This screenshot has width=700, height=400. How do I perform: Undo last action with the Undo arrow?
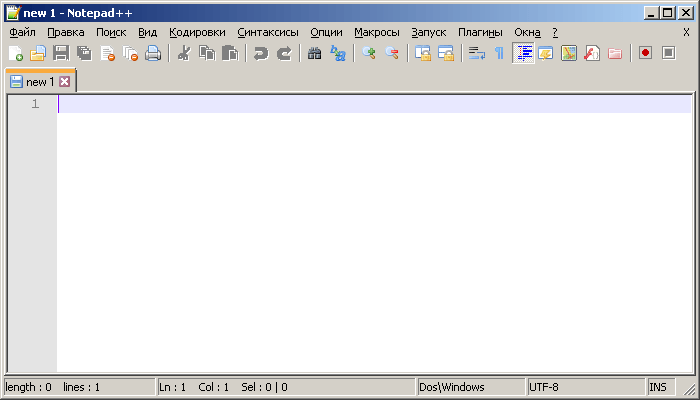pyautogui.click(x=261, y=53)
